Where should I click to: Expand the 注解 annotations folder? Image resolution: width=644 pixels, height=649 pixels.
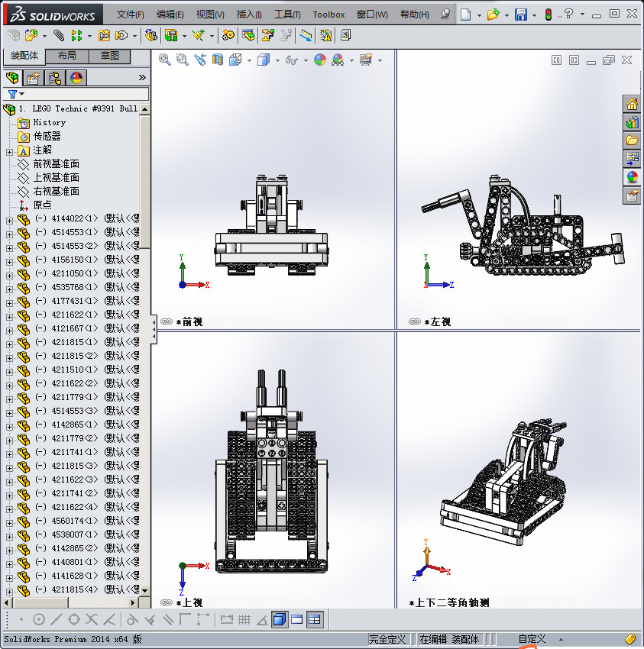(9, 152)
